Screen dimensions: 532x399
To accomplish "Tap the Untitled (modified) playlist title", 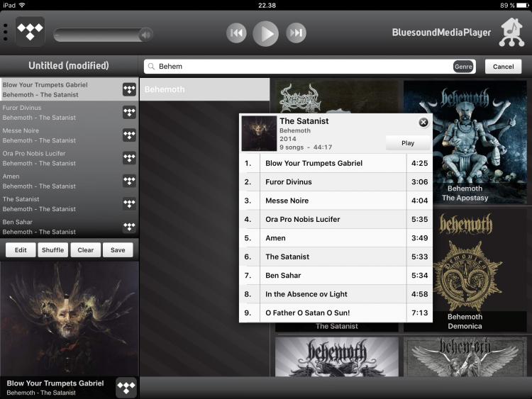I will [69, 65].
